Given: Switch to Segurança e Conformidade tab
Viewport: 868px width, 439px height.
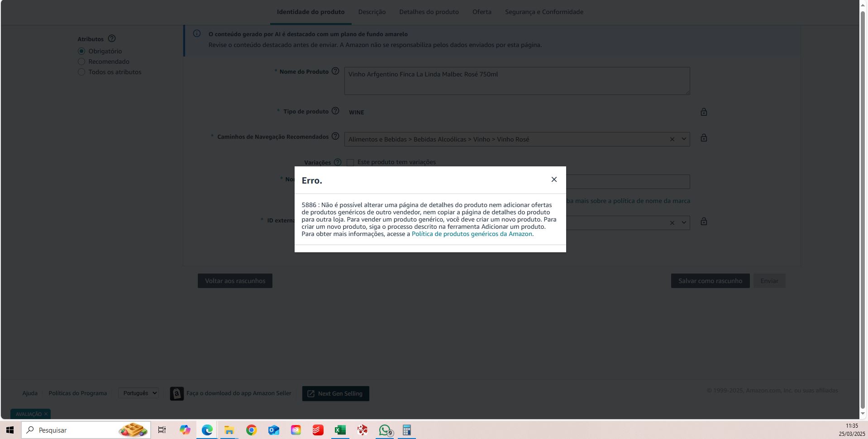Looking at the screenshot, I should [544, 12].
